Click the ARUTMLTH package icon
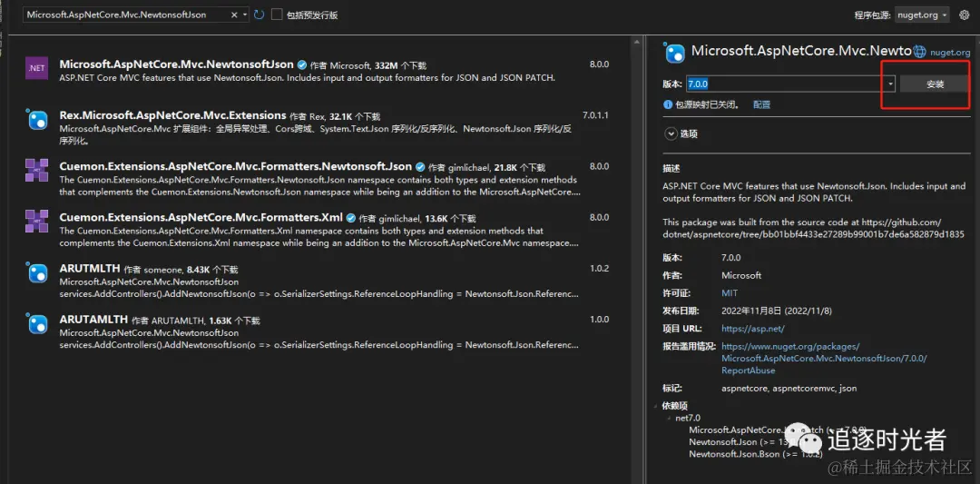This screenshot has height=484, width=980. tap(36, 272)
